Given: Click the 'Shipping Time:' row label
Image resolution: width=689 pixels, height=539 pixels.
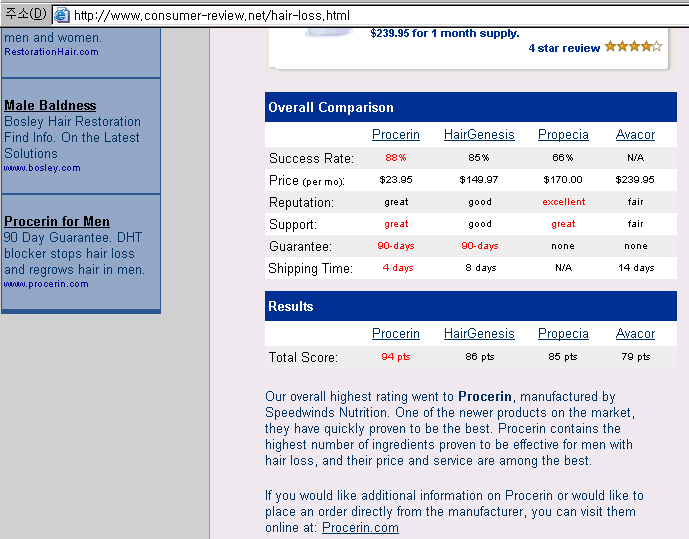Looking at the screenshot, I should [x=310, y=268].
